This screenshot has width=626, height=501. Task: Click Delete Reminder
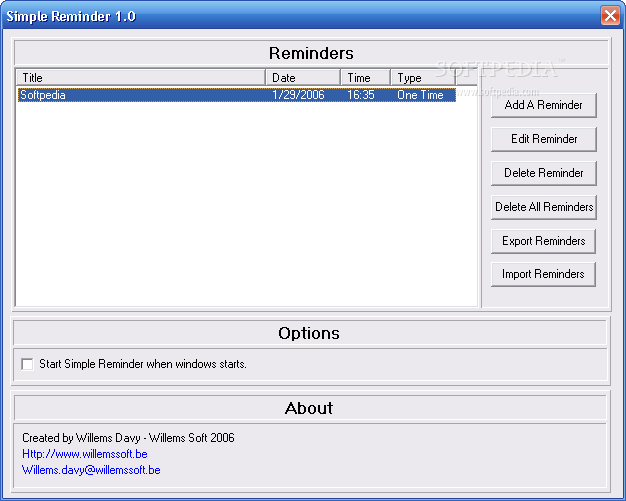pos(543,173)
